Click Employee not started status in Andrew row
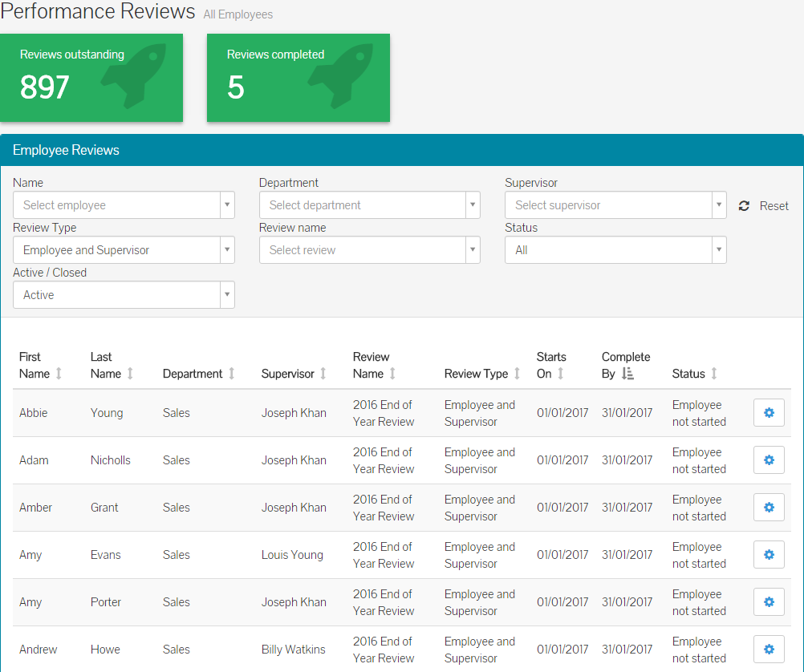804x672 pixels. [699, 650]
